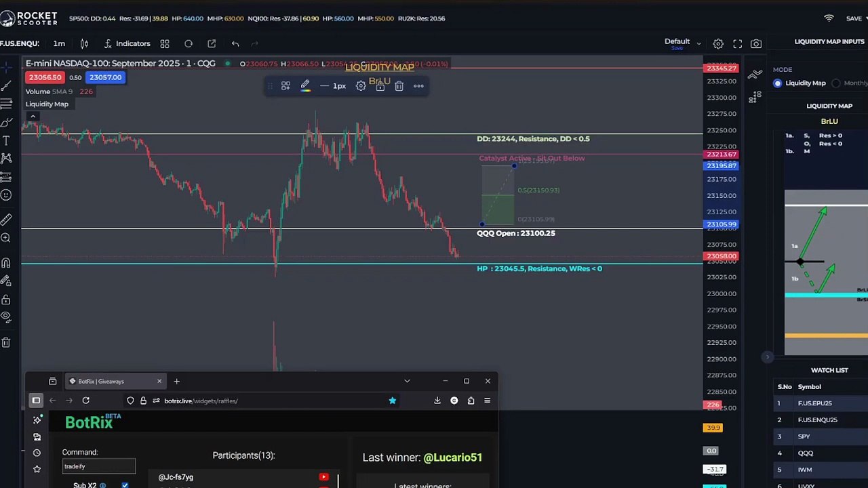Open more options in floating toolbar
Image resolution: width=868 pixels, height=488 pixels.
pyautogui.click(x=418, y=86)
